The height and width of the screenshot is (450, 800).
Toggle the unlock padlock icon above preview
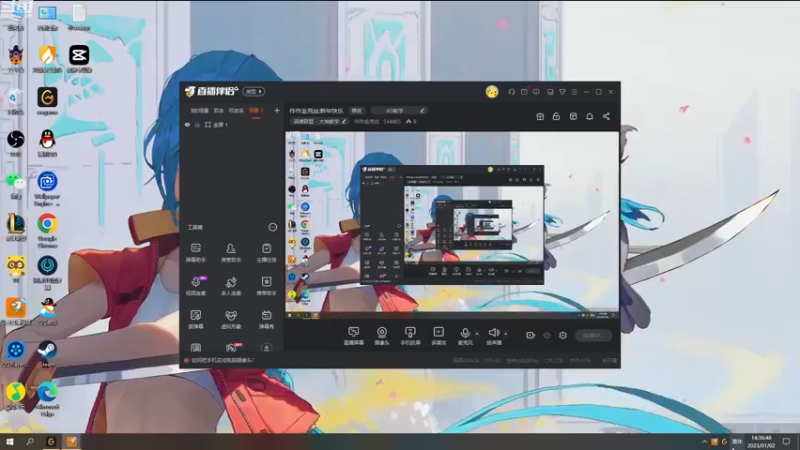(556, 116)
